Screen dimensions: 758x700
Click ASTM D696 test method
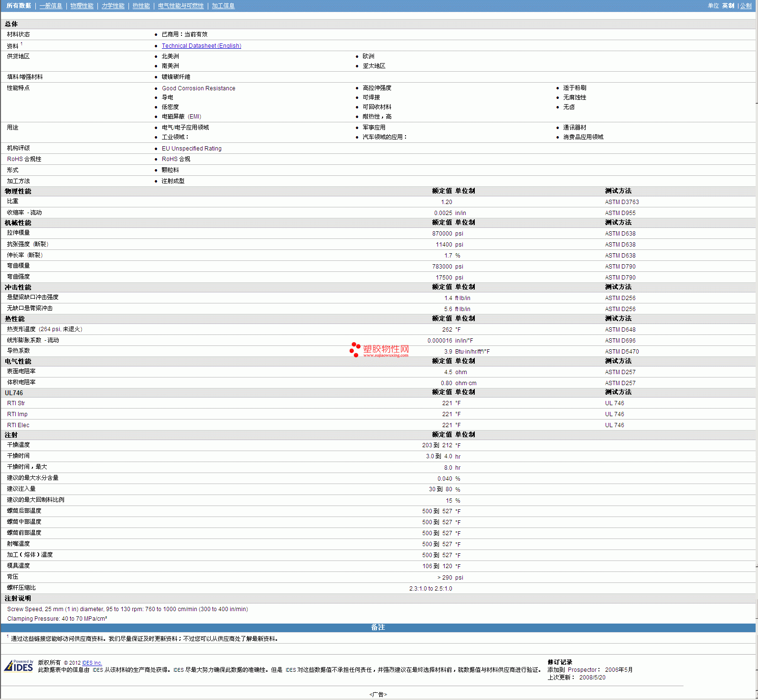[620, 341]
